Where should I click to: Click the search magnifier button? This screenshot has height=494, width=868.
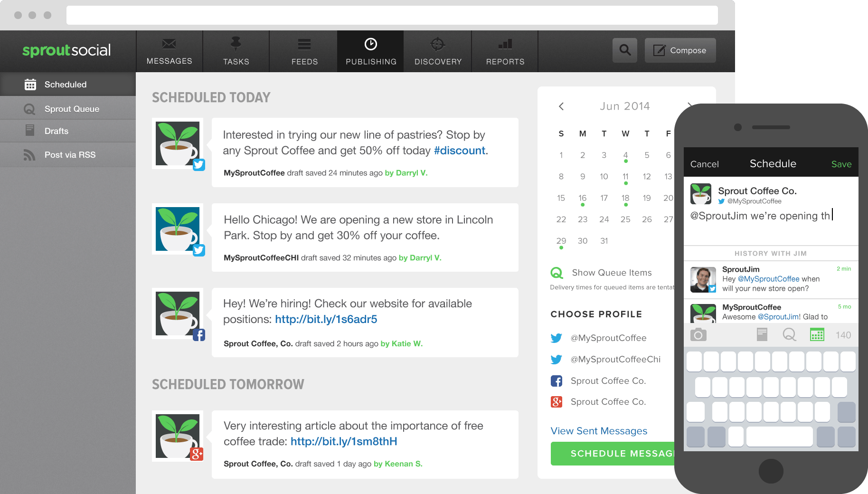(625, 50)
